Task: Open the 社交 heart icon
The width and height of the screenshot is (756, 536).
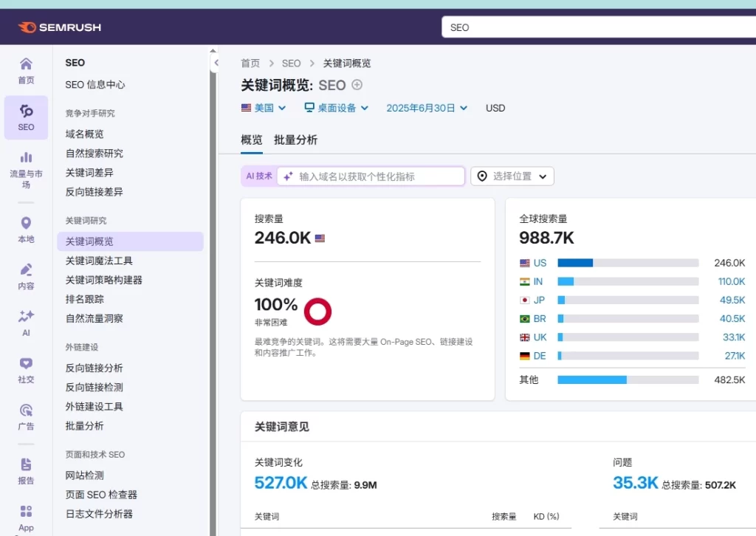Action: pos(26,363)
